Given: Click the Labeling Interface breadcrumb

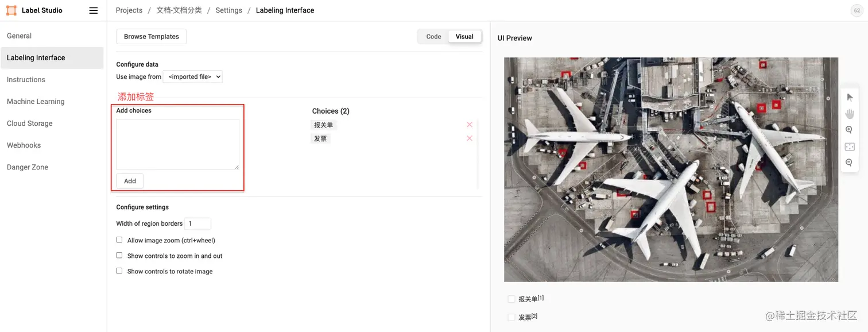Looking at the screenshot, I should pos(285,10).
